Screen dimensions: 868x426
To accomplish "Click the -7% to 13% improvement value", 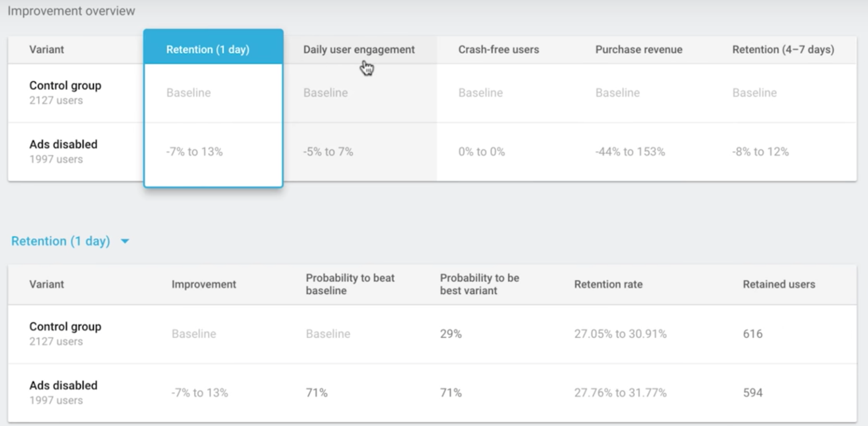I will tap(200, 392).
